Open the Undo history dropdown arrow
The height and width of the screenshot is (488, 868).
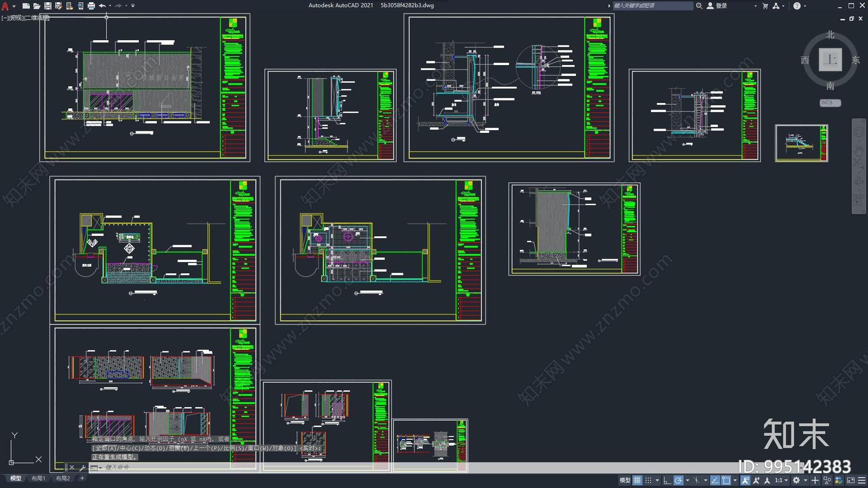110,6
